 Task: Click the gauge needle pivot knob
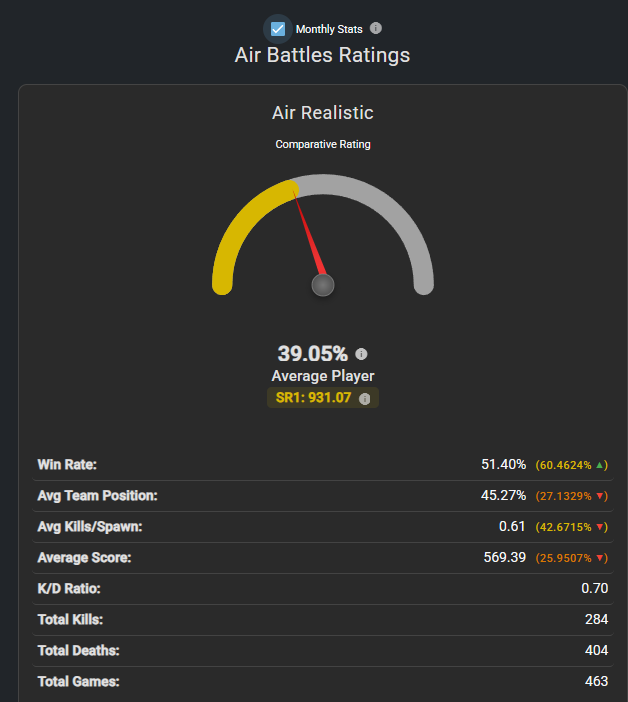tap(322, 286)
